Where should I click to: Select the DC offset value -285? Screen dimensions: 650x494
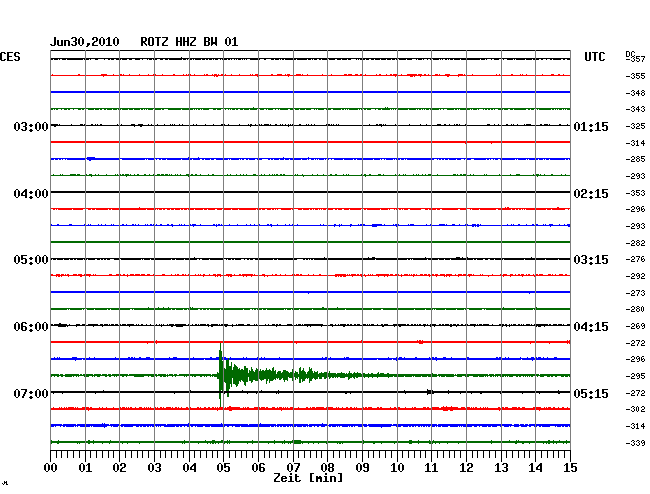pyautogui.click(x=635, y=159)
